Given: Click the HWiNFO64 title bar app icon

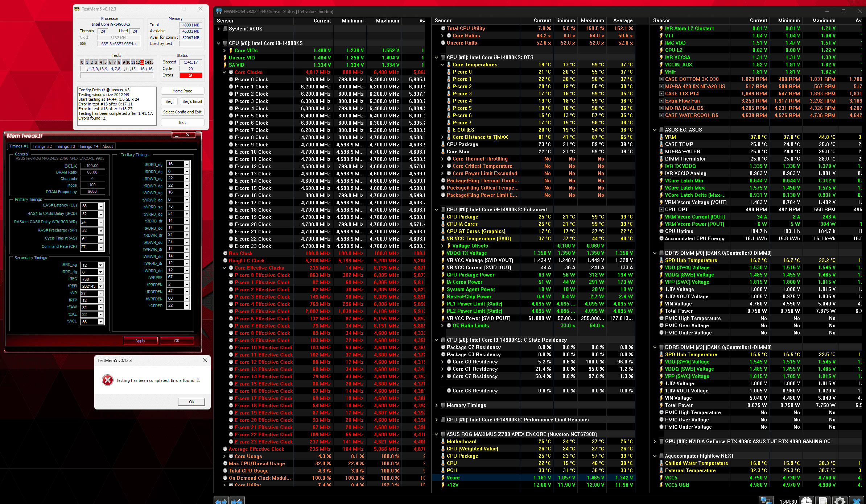Looking at the screenshot, I should coord(219,12).
